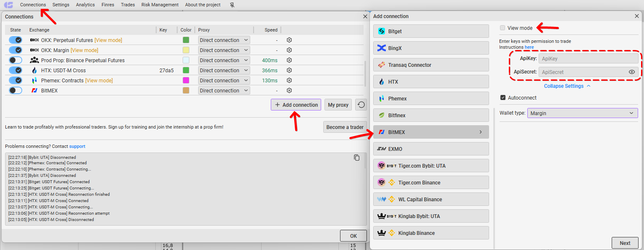Toggle the Prod Prop Binance connection on
644x250 pixels.
click(16, 60)
